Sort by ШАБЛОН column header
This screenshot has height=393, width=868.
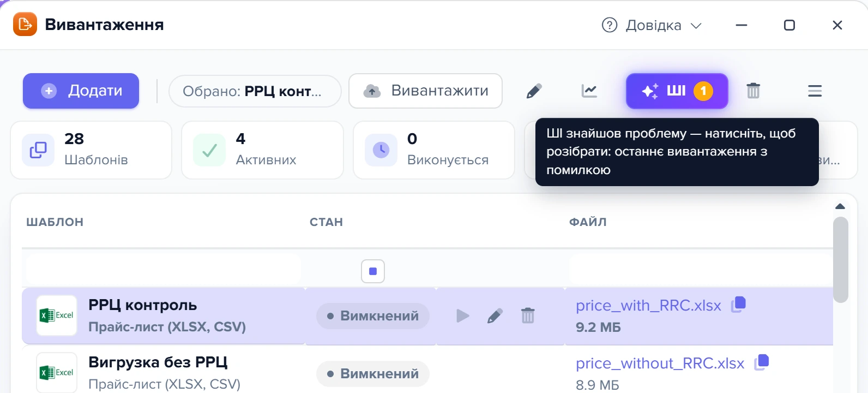[55, 222]
